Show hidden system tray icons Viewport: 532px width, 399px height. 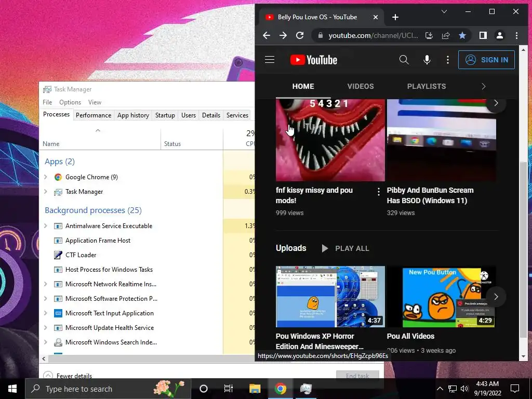pos(440,389)
